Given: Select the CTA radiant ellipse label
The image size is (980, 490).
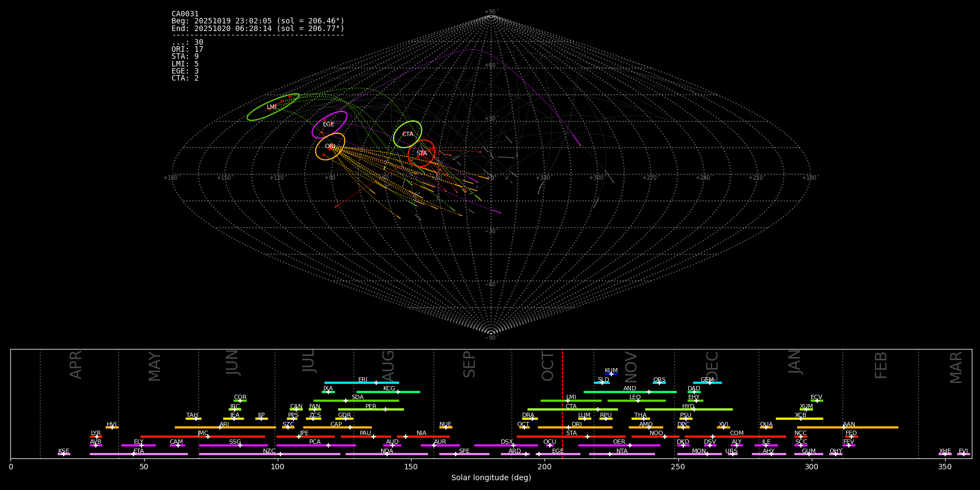Looking at the screenshot, I should click(407, 134).
